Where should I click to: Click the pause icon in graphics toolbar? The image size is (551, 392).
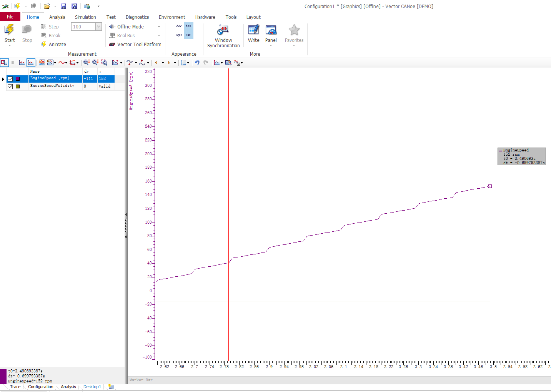click(13, 63)
